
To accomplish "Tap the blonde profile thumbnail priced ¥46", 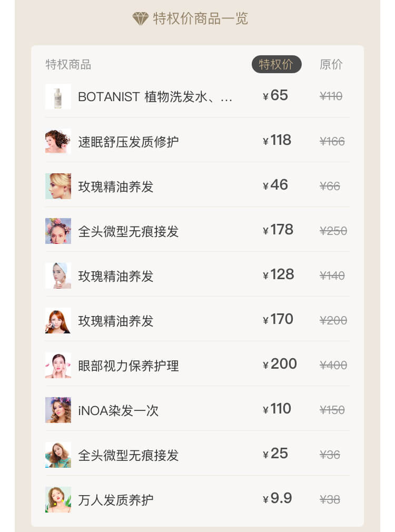I will 58,186.
